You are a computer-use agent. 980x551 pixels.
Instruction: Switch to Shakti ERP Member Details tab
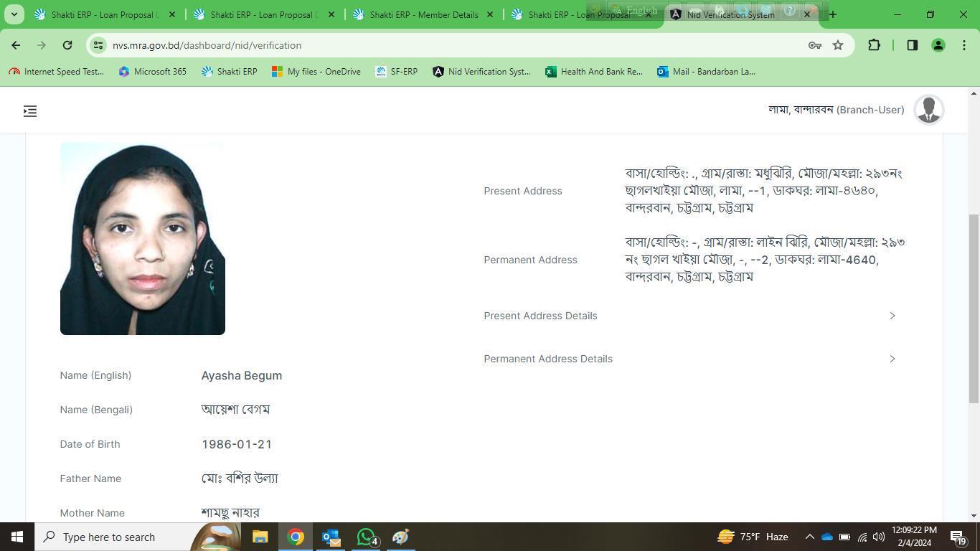pyautogui.click(x=423, y=14)
